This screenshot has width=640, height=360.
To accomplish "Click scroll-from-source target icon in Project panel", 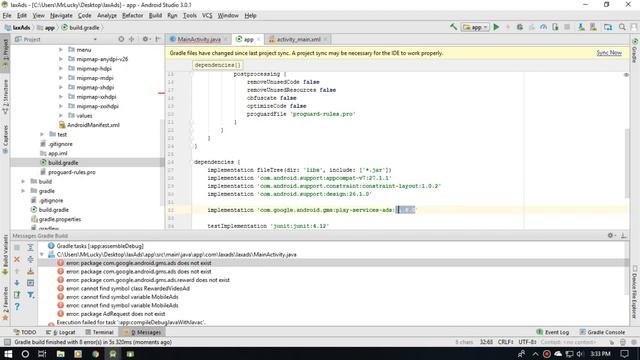I will click(x=121, y=39).
